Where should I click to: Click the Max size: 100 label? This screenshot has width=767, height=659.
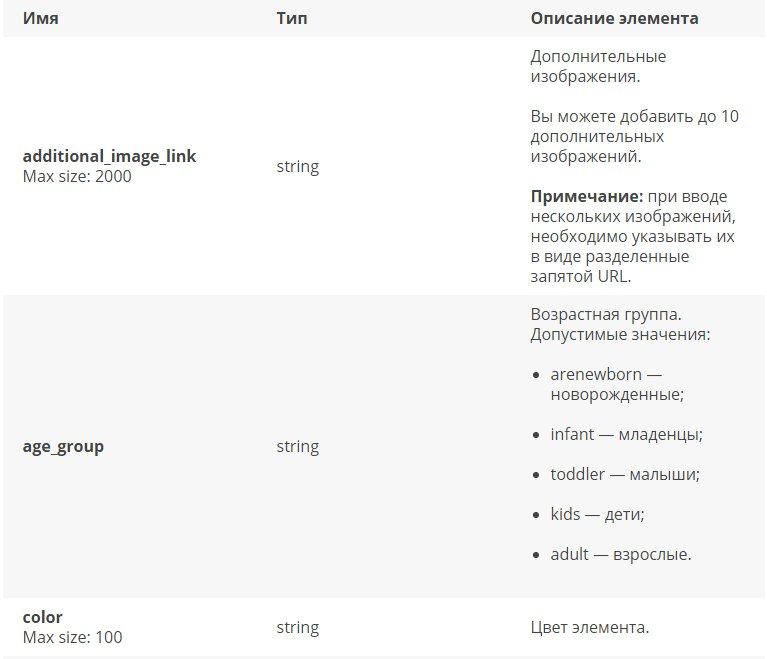point(72,637)
